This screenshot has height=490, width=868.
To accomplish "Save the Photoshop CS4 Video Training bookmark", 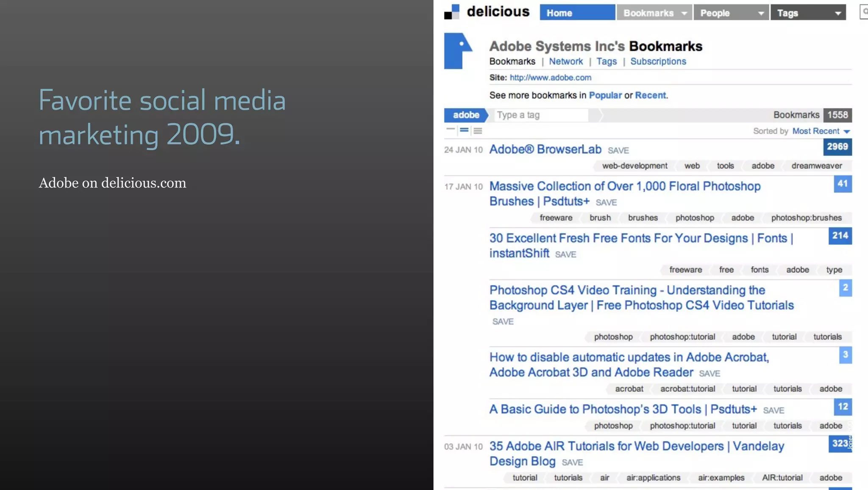I will pyautogui.click(x=503, y=322).
